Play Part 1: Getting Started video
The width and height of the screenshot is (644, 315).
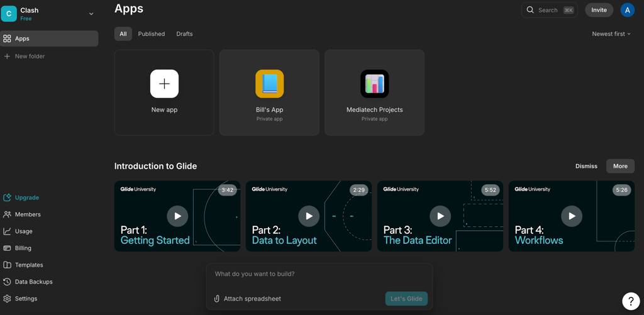click(x=177, y=216)
